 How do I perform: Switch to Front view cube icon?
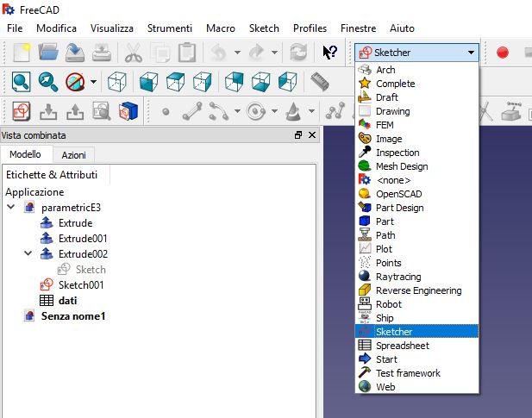(x=148, y=82)
